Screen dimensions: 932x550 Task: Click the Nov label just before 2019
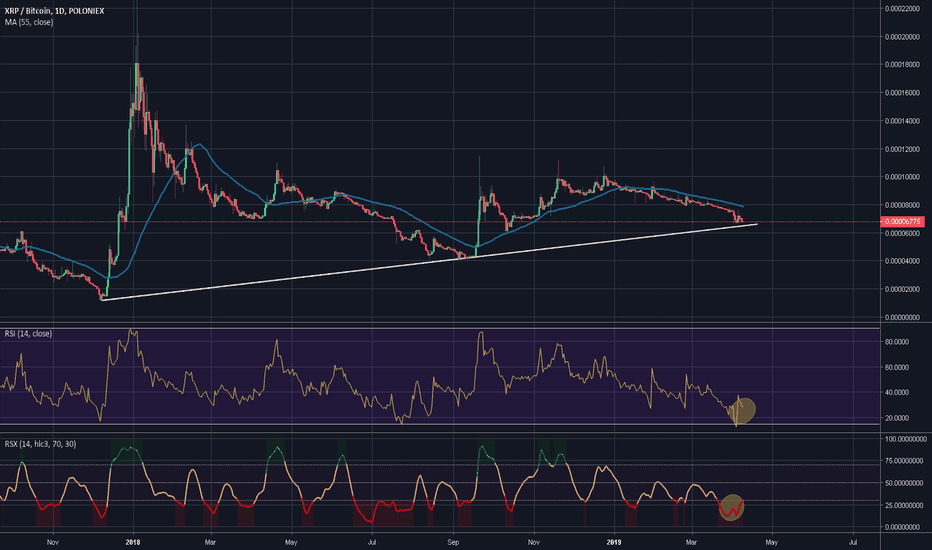pos(534,542)
